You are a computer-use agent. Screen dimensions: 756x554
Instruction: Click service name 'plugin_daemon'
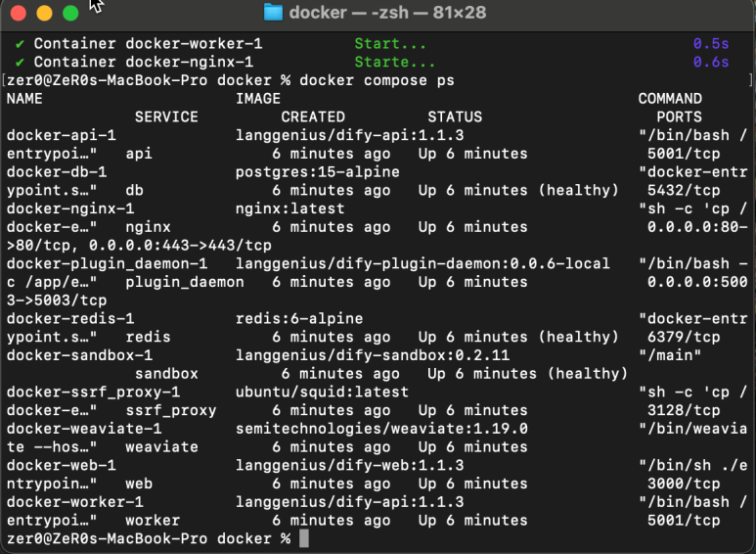pyautogui.click(x=185, y=282)
